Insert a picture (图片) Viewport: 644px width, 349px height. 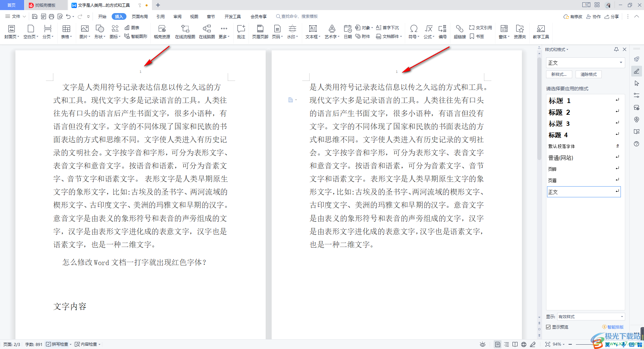click(x=85, y=32)
